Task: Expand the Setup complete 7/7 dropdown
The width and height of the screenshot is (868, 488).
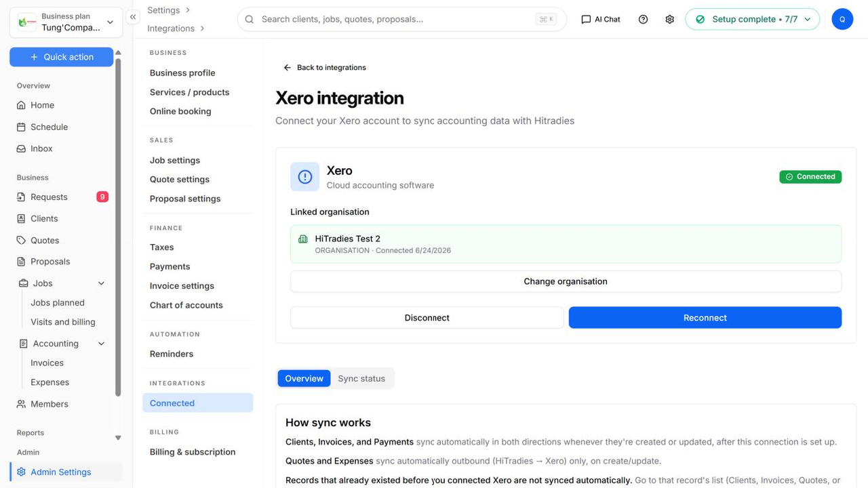Action: point(752,19)
